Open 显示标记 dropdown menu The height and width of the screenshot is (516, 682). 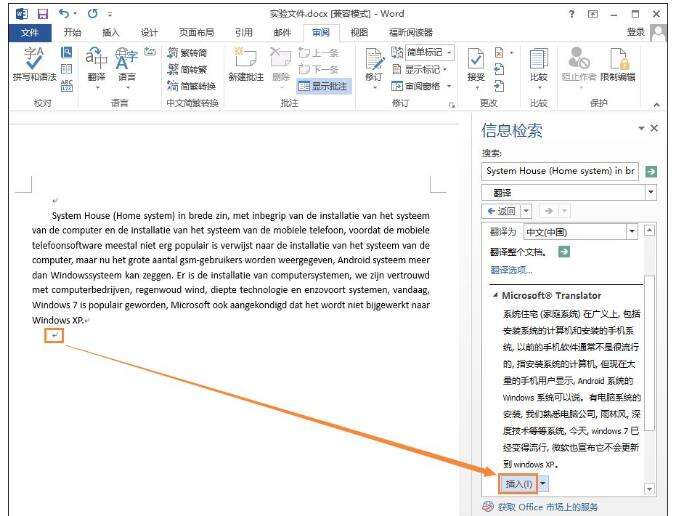point(420,69)
